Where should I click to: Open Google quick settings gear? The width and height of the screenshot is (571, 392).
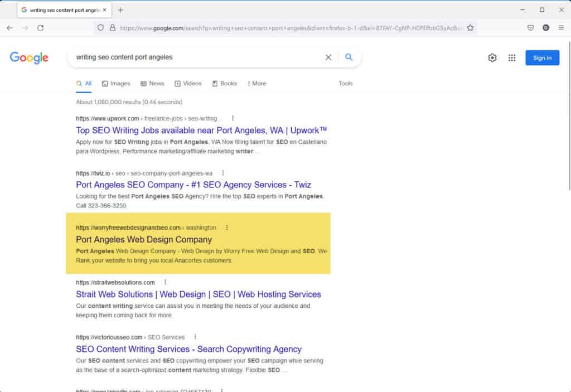tap(492, 57)
